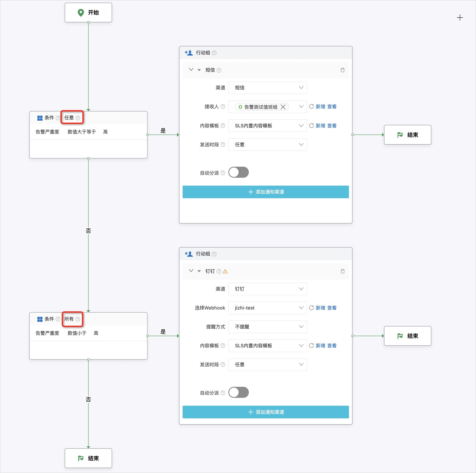This screenshot has width=476, height=473.
Task: Click help icon next to first 行动组 title
Action: (214, 53)
